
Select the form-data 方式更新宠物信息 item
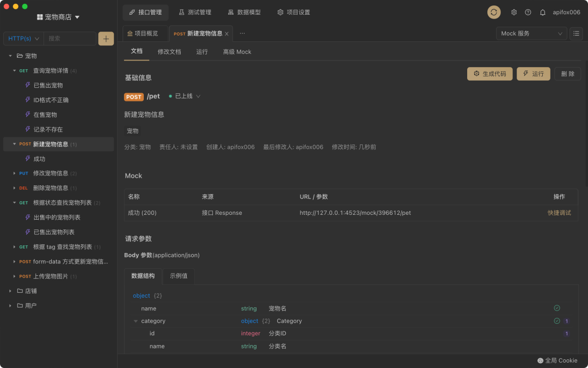(x=58, y=262)
